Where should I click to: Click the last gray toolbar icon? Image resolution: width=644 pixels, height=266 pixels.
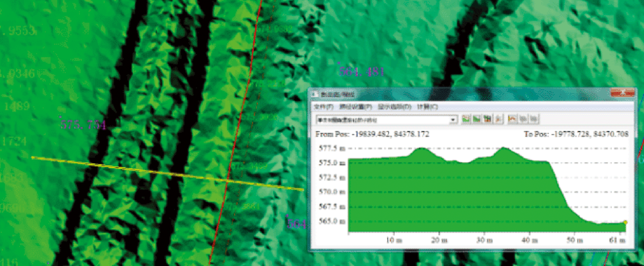(x=534, y=119)
